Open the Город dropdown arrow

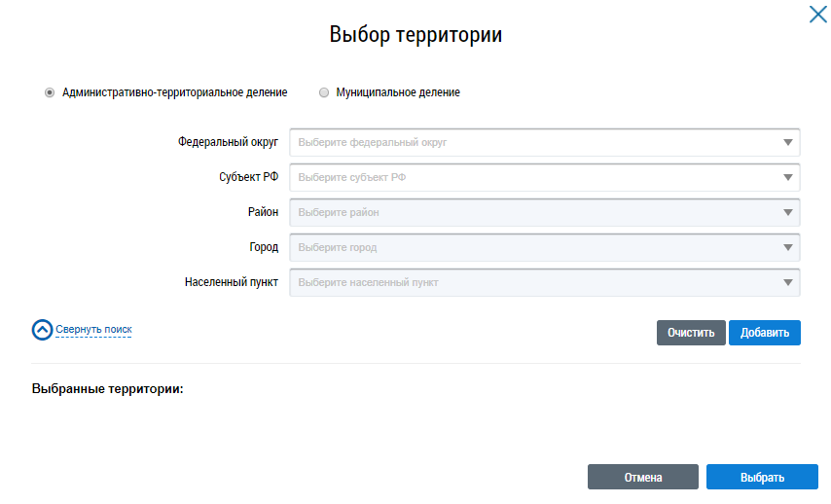[x=788, y=248]
